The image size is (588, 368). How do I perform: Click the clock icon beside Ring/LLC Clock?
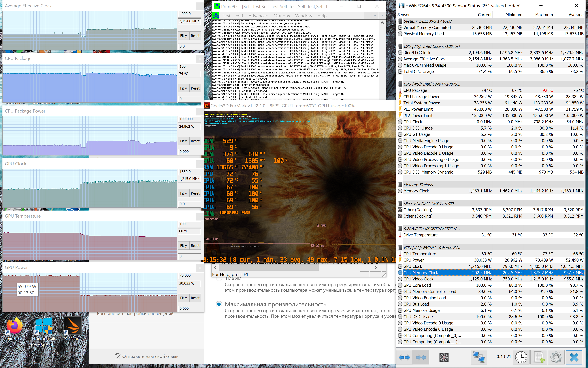tap(400, 53)
